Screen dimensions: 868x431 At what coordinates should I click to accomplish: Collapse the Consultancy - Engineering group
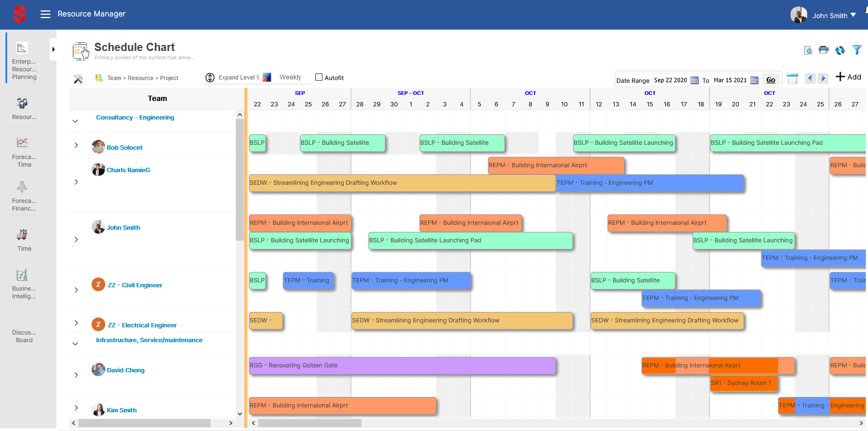pos(76,121)
